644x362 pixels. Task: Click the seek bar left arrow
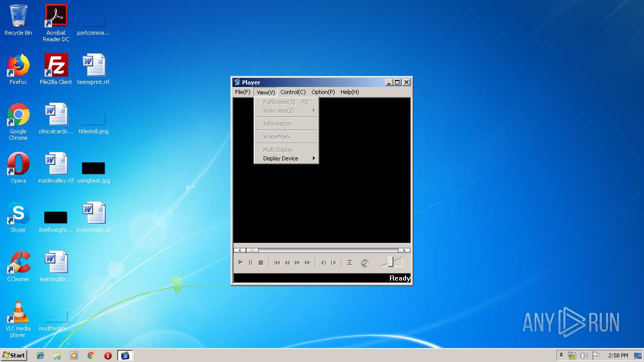click(x=239, y=250)
